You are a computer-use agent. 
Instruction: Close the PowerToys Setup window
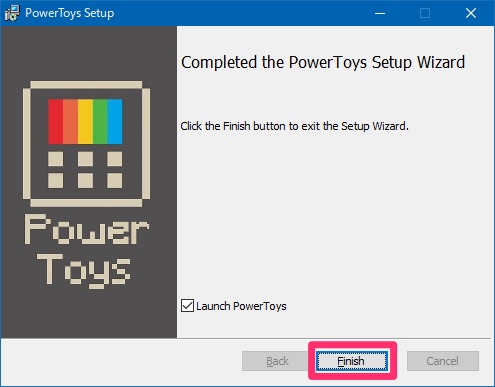point(471,13)
